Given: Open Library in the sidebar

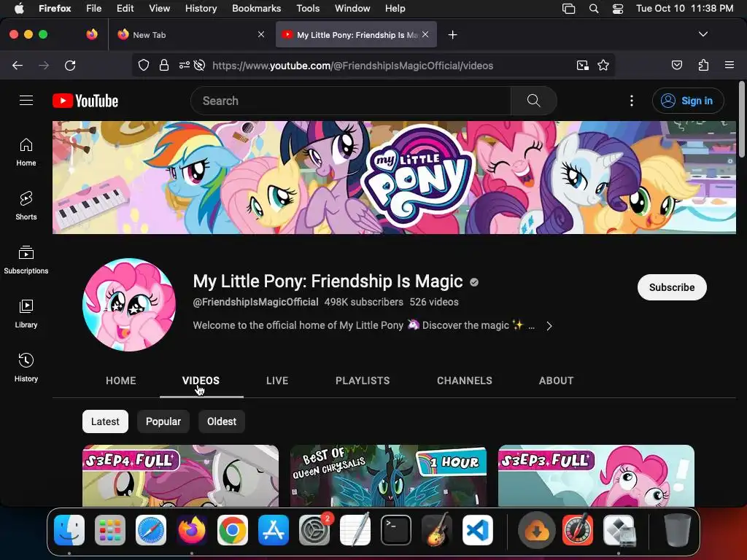Looking at the screenshot, I should (26, 314).
